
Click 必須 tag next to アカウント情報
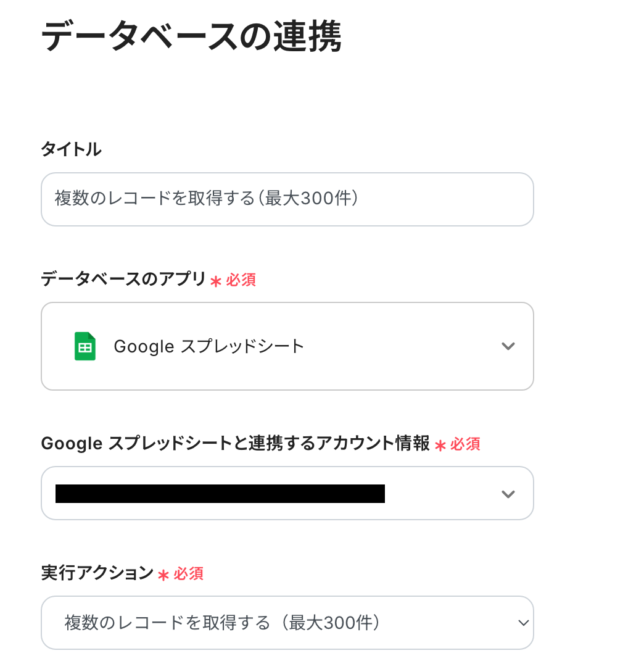tap(465, 444)
